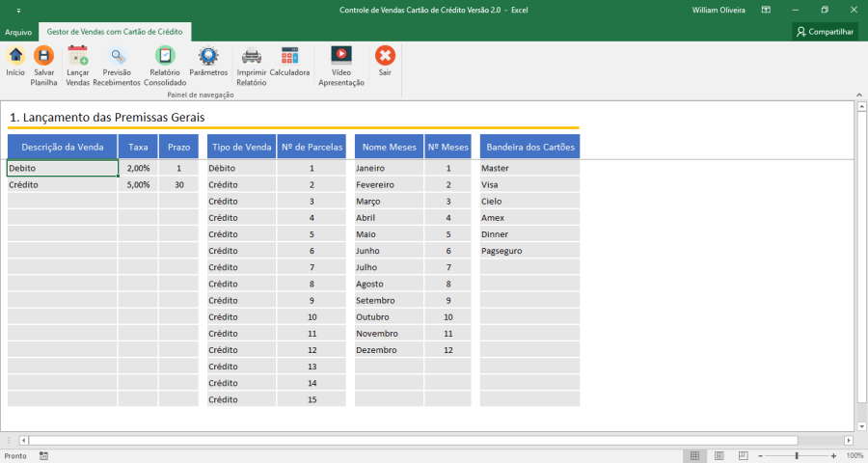Open Relatório Consolidado report icon
Screen dimensions: 868x463
click(165, 55)
